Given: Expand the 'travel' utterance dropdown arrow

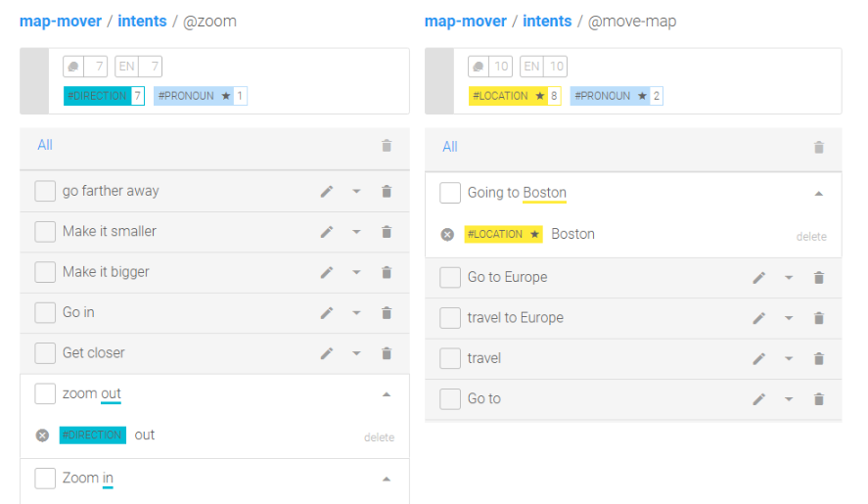Looking at the screenshot, I should pyautogui.click(x=789, y=359).
